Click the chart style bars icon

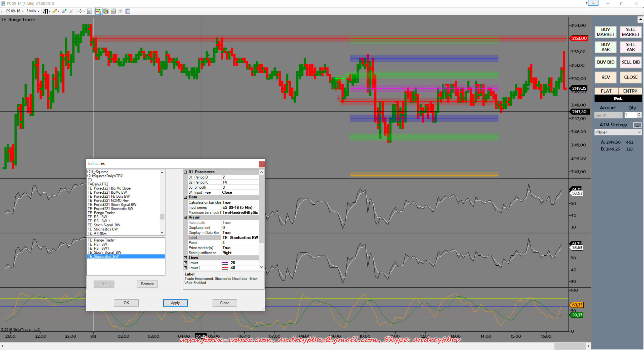tap(46, 11)
